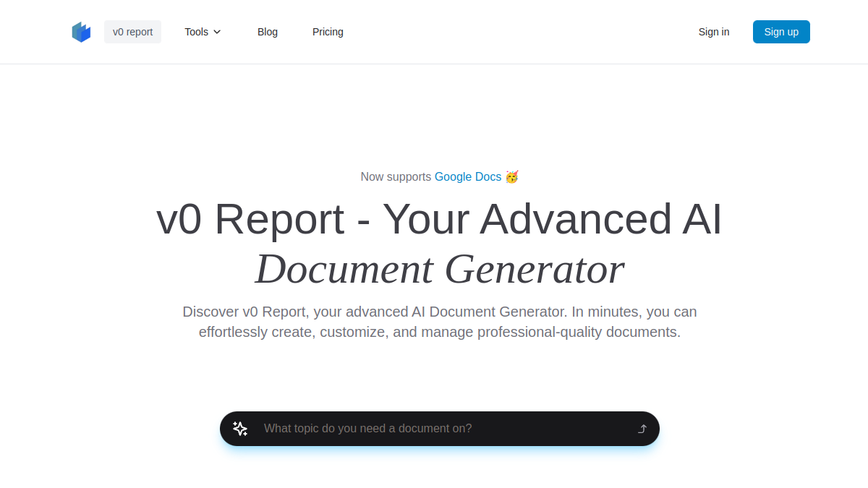Open the Pricing page

pyautogui.click(x=328, y=32)
